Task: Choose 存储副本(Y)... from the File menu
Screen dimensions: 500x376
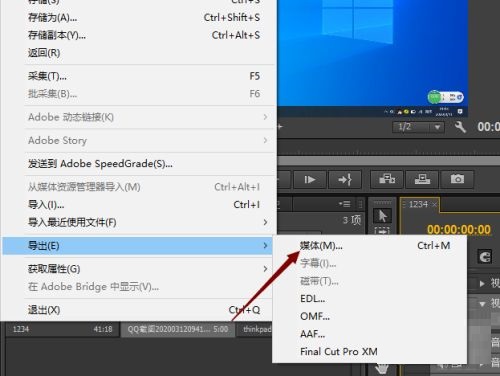Action: pos(139,35)
